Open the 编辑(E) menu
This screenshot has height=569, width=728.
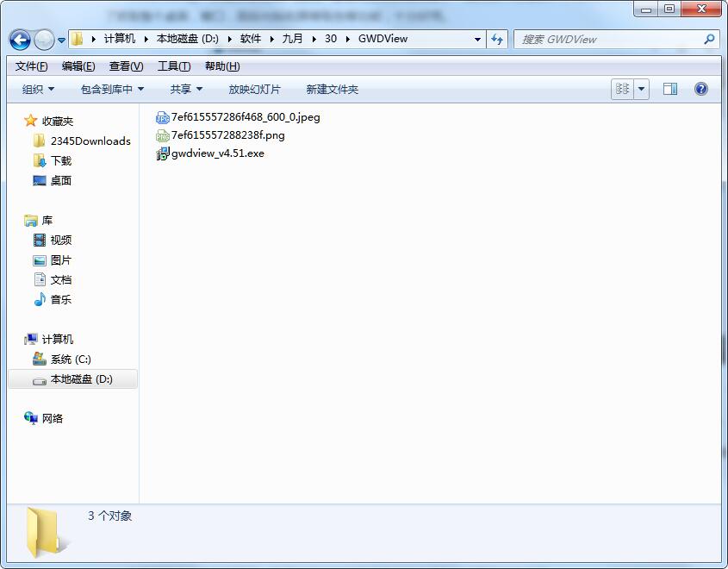78,66
